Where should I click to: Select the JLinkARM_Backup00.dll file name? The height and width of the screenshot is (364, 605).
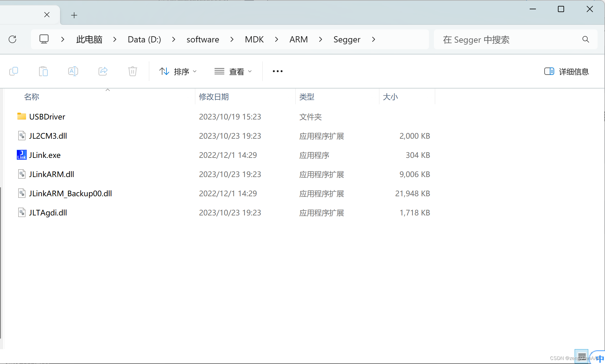[70, 193]
